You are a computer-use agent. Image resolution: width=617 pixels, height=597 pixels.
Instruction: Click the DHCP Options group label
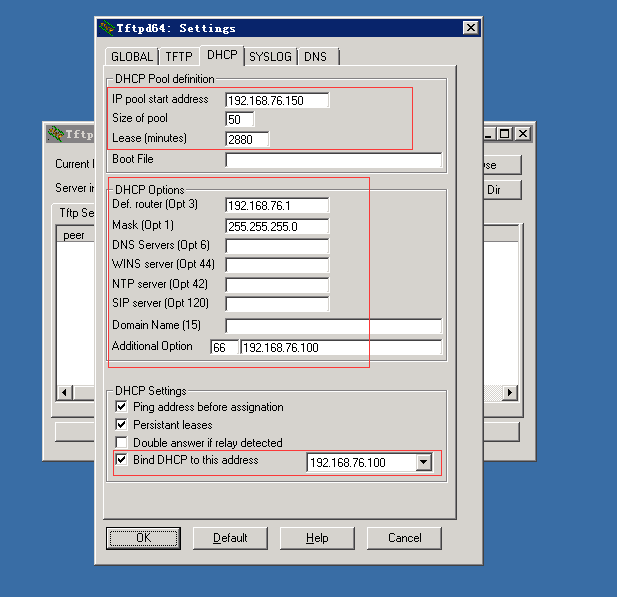[150, 190]
